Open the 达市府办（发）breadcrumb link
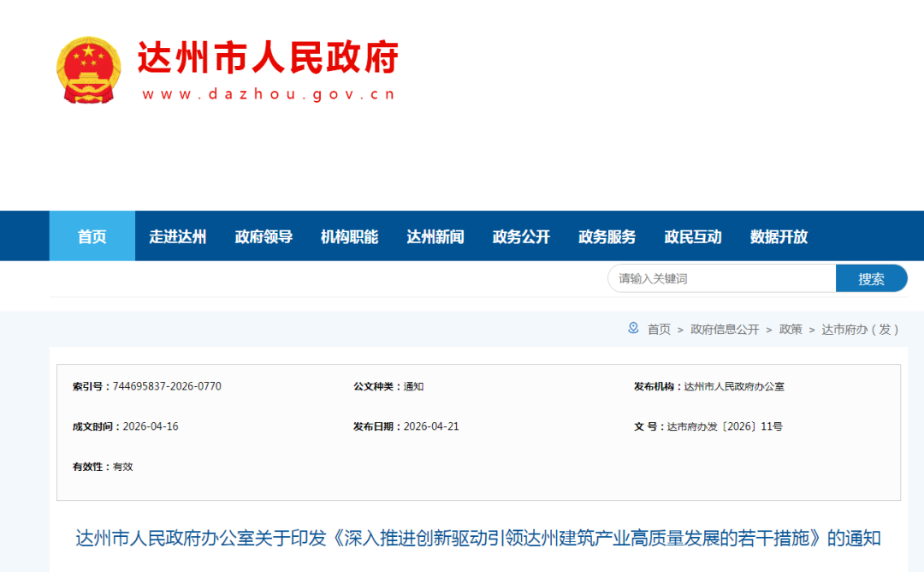The image size is (924, 572). (x=860, y=328)
